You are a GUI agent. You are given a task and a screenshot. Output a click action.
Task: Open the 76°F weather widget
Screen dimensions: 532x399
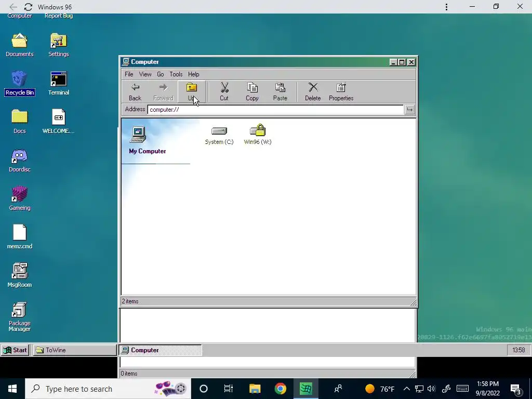(x=380, y=389)
